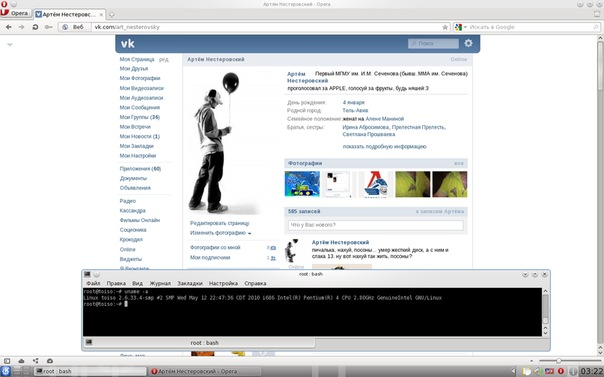Open Мои Настройки in sidebar
Viewport: 604px width, 377px height.
click(138, 156)
